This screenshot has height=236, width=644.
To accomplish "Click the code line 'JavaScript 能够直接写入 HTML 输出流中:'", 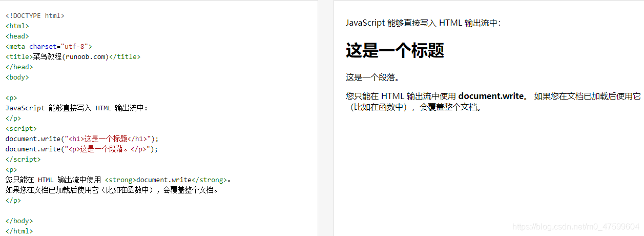I will (76, 108).
